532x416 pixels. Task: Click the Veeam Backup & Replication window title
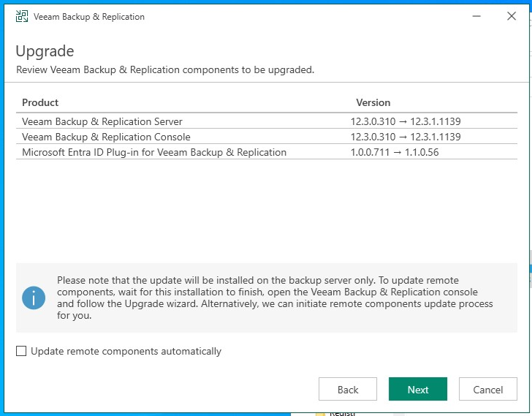click(89, 17)
